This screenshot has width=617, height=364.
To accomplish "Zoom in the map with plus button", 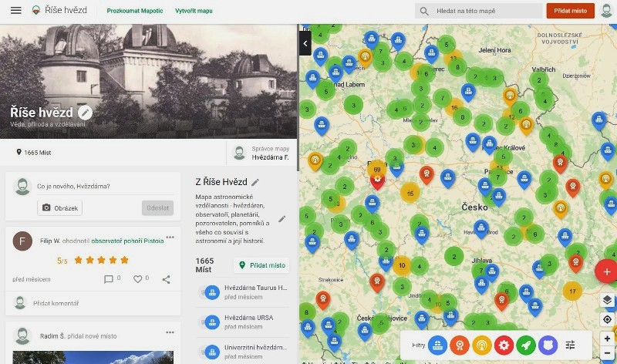I will coord(607,339).
